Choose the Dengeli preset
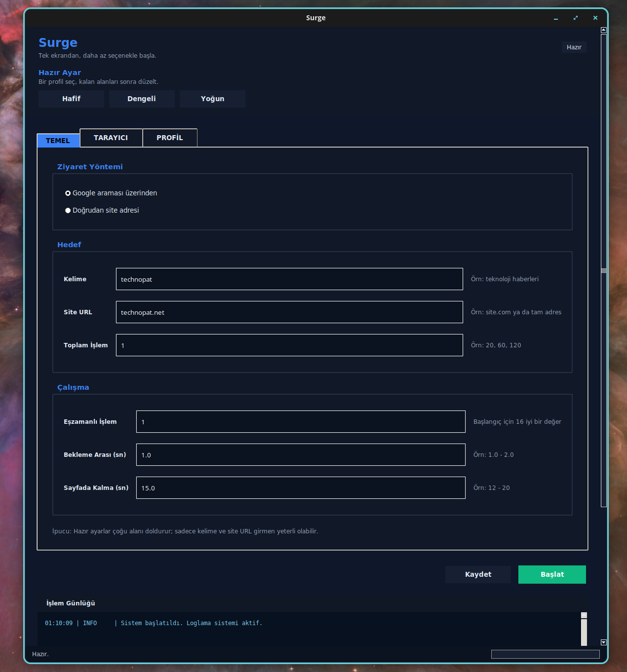 pyautogui.click(x=142, y=99)
